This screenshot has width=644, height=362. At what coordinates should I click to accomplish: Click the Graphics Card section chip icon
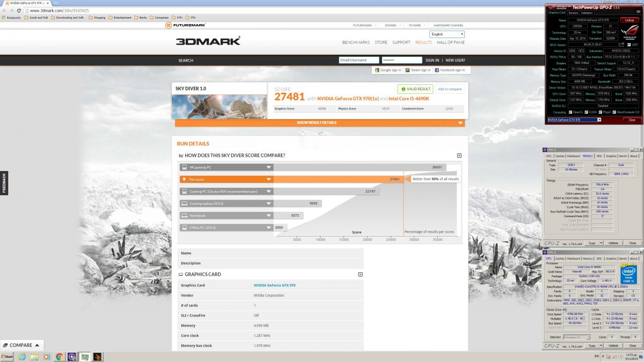181,274
